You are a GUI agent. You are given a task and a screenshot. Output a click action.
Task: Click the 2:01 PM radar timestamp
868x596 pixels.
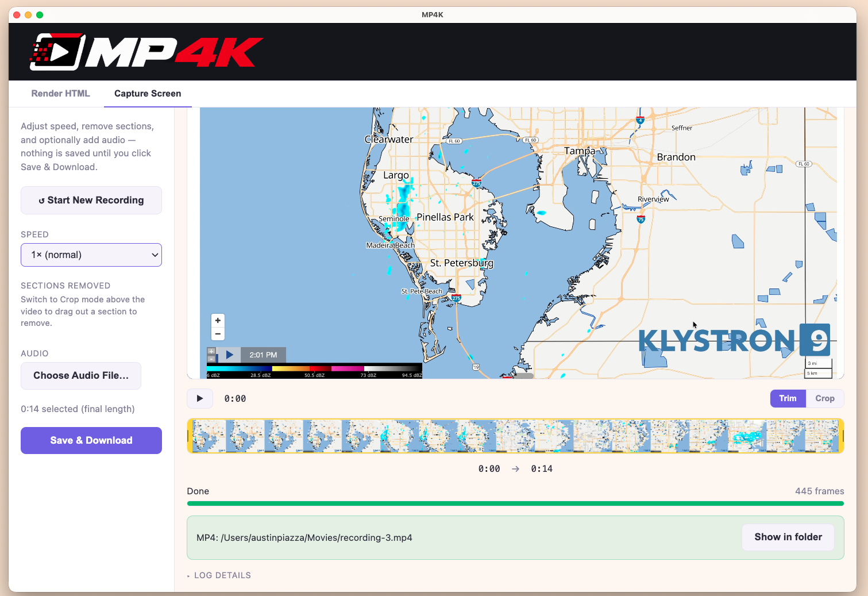pyautogui.click(x=263, y=355)
